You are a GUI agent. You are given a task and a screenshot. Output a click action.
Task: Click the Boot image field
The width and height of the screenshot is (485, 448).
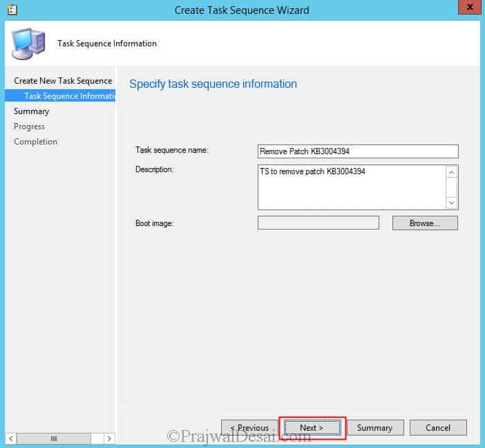(x=318, y=223)
